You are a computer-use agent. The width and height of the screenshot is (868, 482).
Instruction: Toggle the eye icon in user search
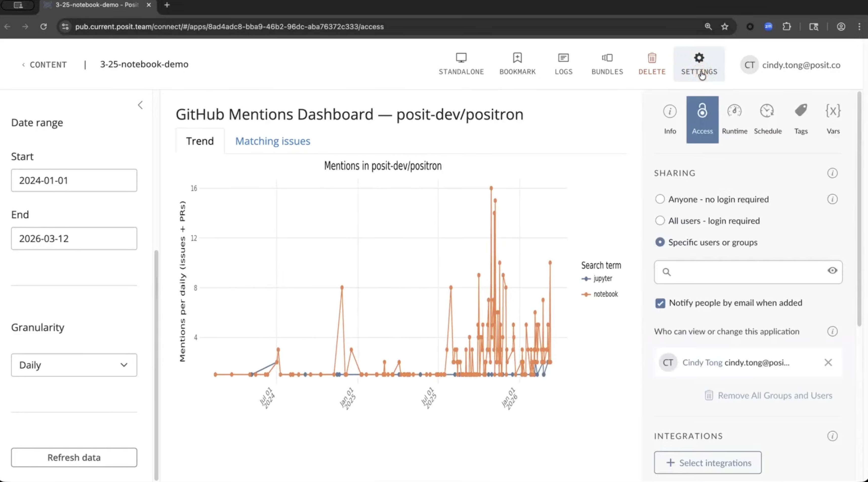coord(832,271)
